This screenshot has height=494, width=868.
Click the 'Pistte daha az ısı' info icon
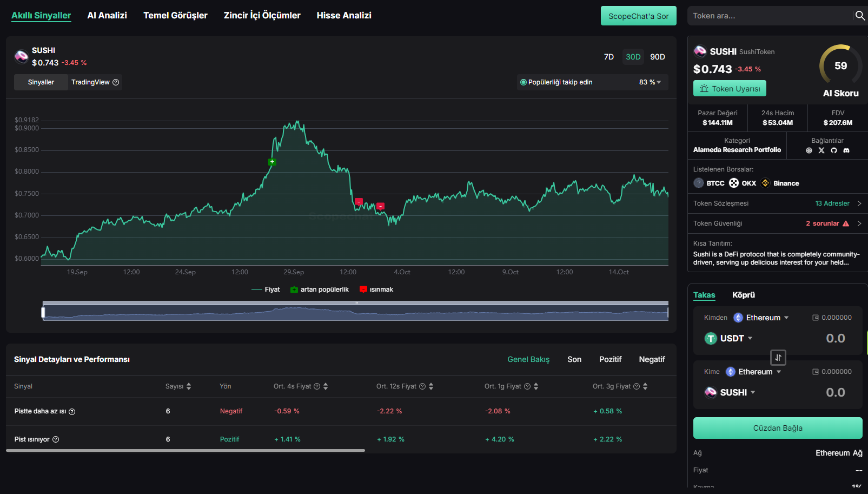click(x=72, y=412)
